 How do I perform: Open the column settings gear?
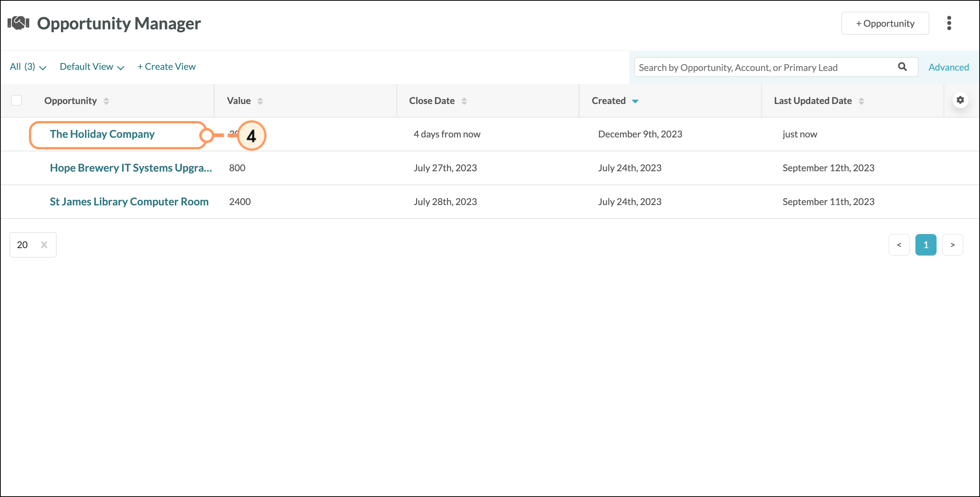960,100
